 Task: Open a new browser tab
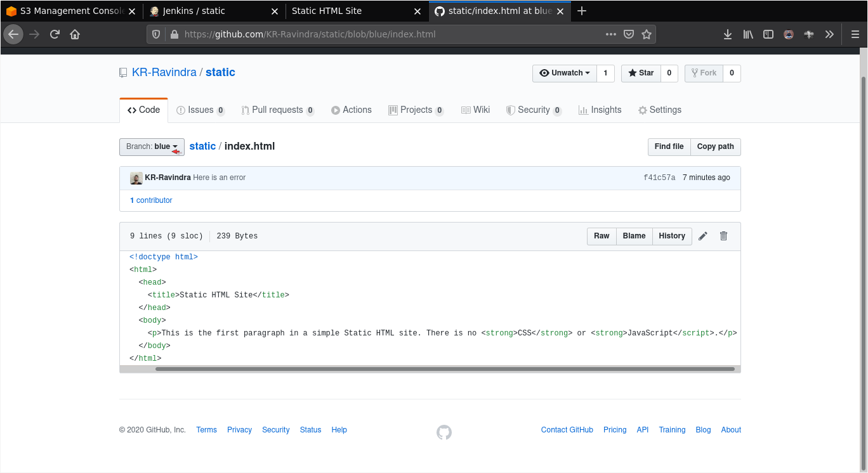582,11
